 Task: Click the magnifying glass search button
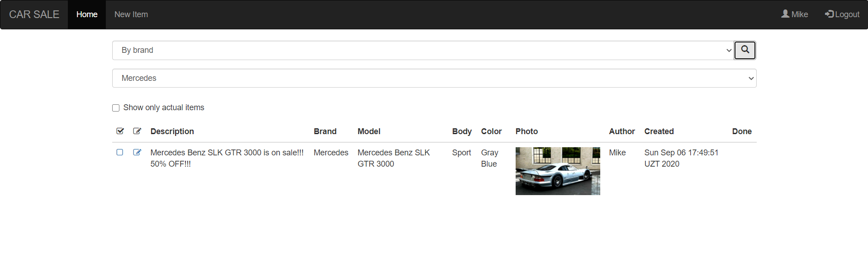745,50
